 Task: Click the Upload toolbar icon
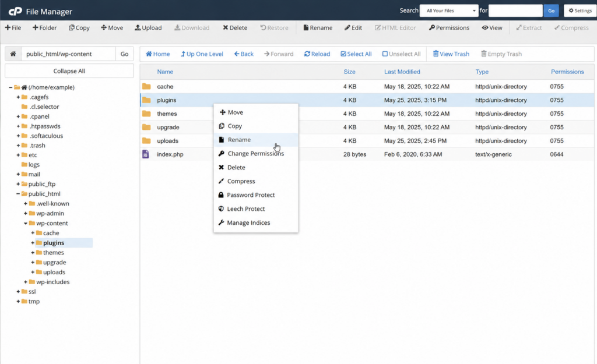[x=138, y=28]
